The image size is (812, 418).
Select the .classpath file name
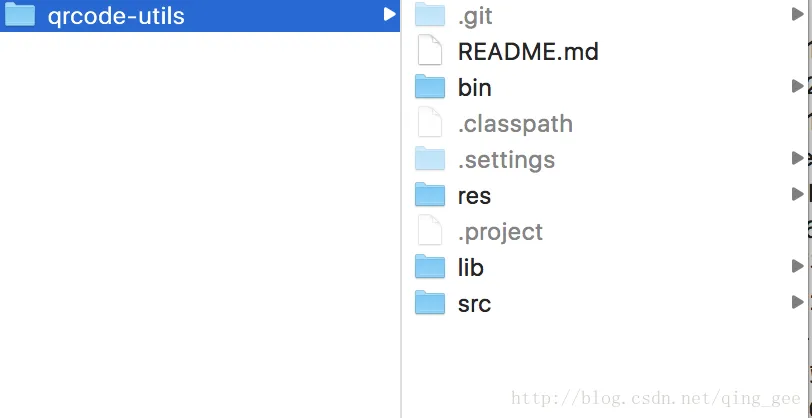click(x=515, y=124)
